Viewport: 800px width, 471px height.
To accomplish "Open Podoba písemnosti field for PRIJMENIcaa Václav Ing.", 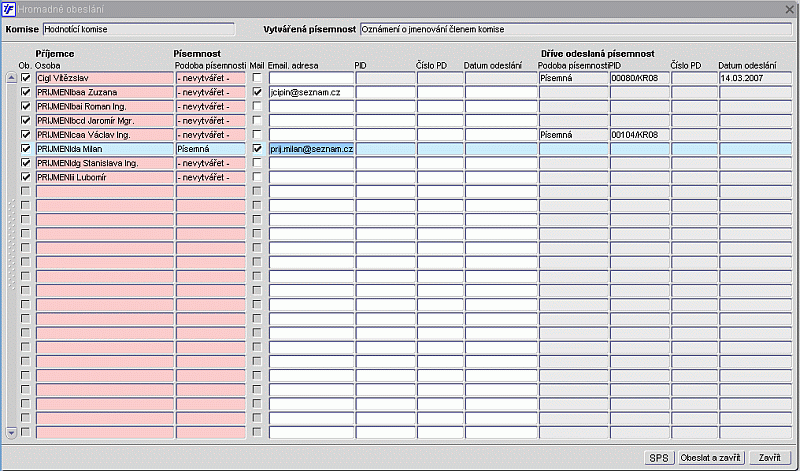I will 211,135.
